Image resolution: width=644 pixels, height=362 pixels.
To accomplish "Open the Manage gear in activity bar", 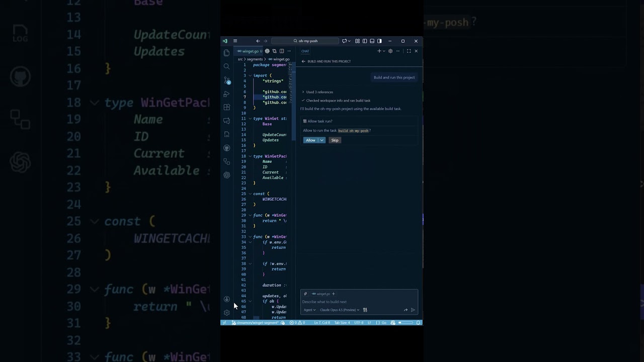I will point(226,313).
